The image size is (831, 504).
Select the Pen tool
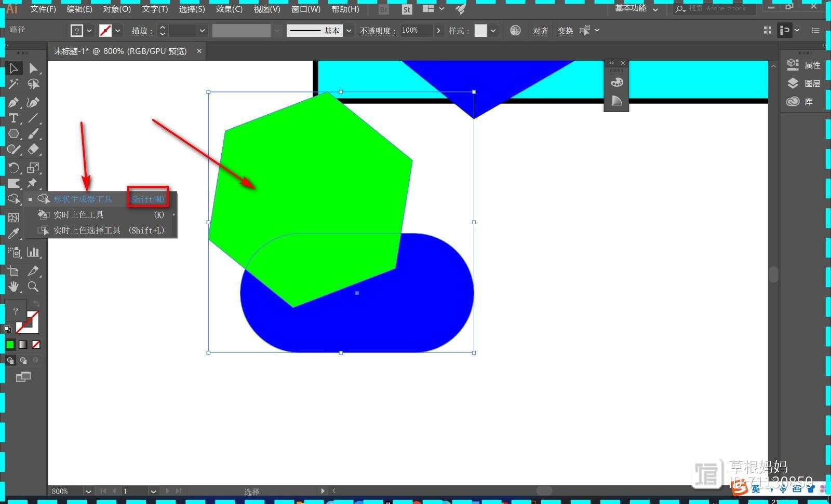[14, 102]
